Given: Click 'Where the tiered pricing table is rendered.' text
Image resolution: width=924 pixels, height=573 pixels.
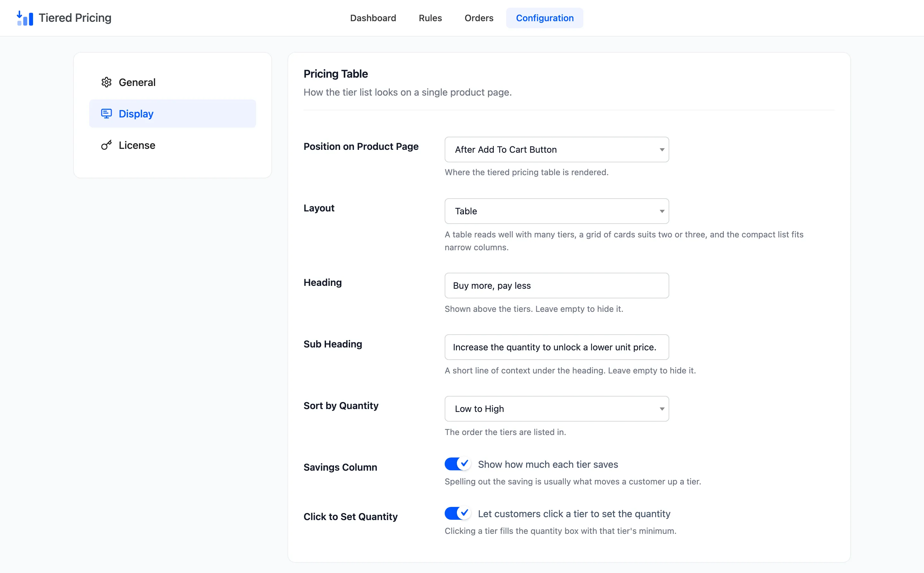Looking at the screenshot, I should pos(526,172).
